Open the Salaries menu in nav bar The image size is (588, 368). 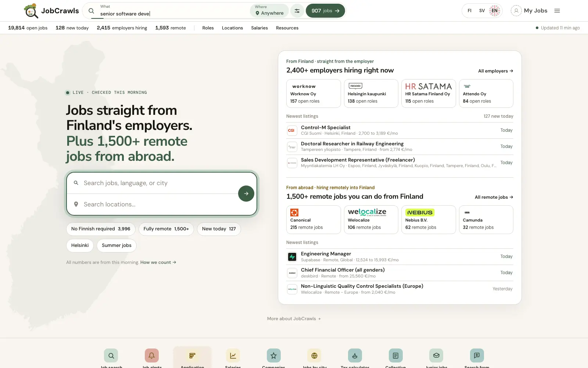[x=259, y=28]
